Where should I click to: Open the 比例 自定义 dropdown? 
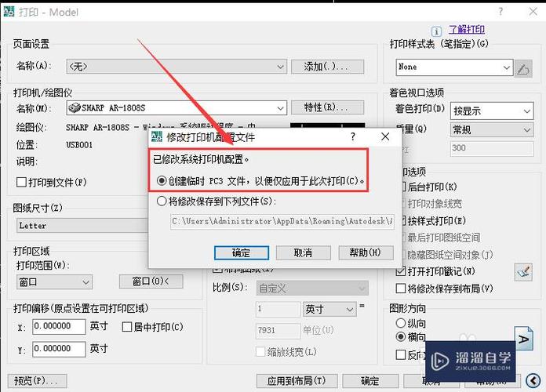tap(312, 288)
